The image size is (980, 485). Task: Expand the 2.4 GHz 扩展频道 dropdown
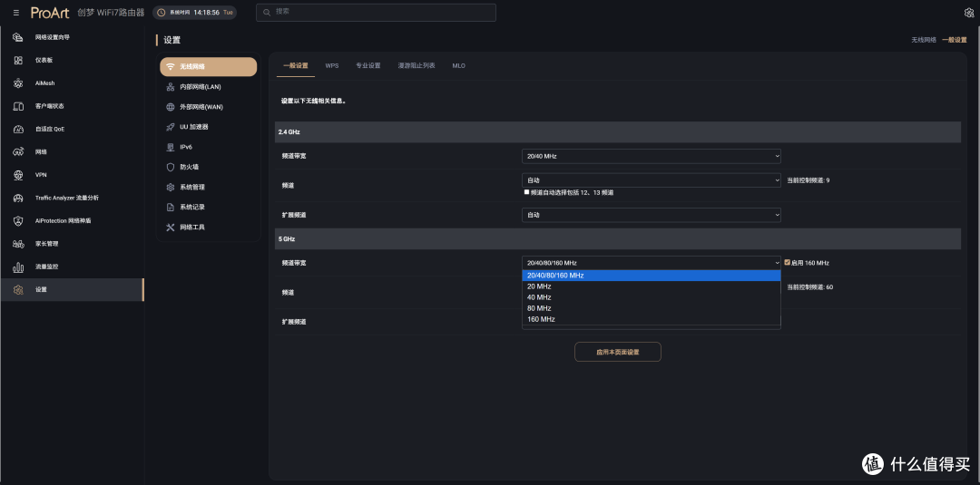(652, 215)
